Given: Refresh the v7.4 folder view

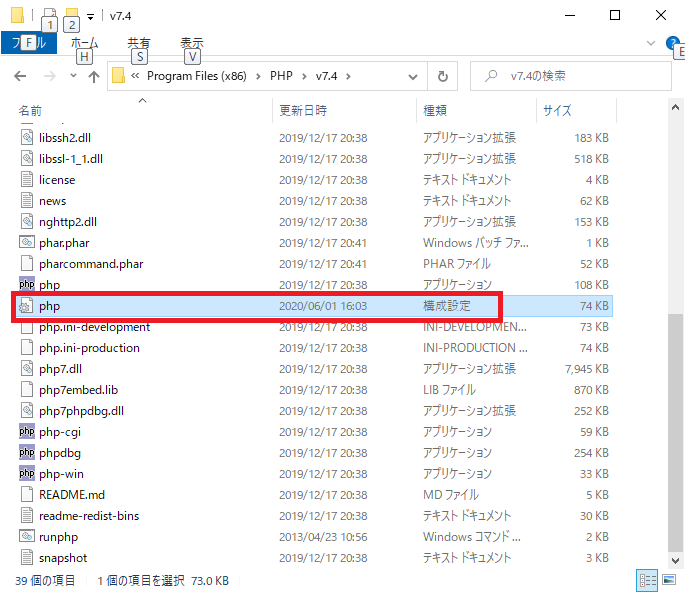Looking at the screenshot, I should (443, 76).
